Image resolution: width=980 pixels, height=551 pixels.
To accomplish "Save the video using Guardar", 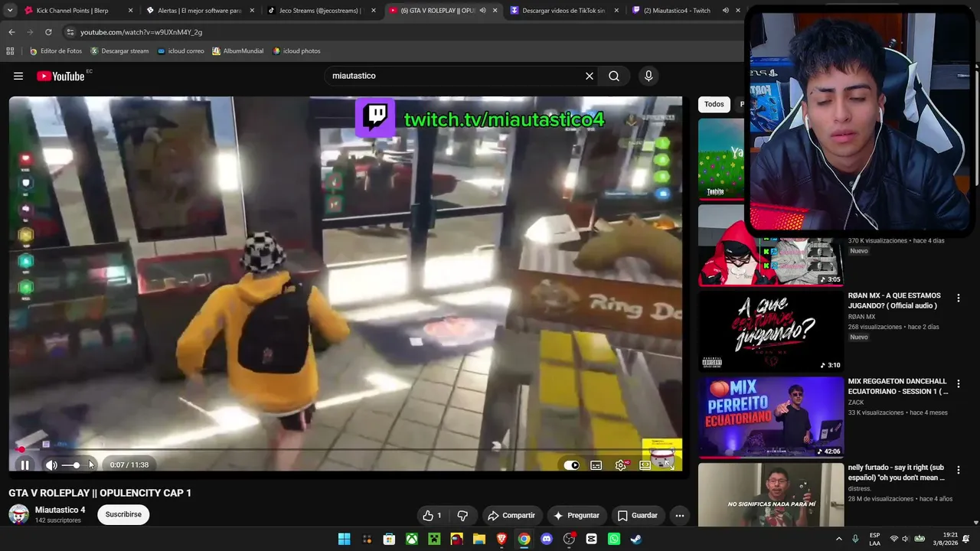I will [x=638, y=516].
